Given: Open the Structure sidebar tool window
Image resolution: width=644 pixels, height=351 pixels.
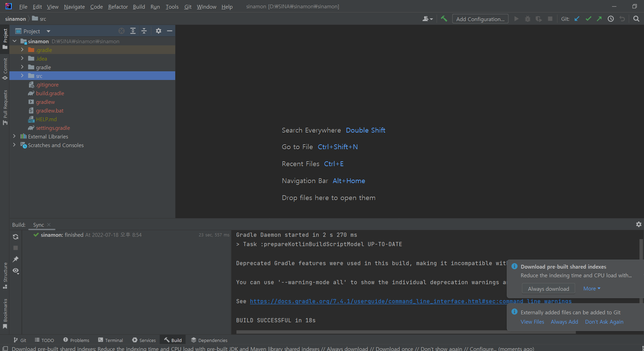Looking at the screenshot, I should pos(5,276).
